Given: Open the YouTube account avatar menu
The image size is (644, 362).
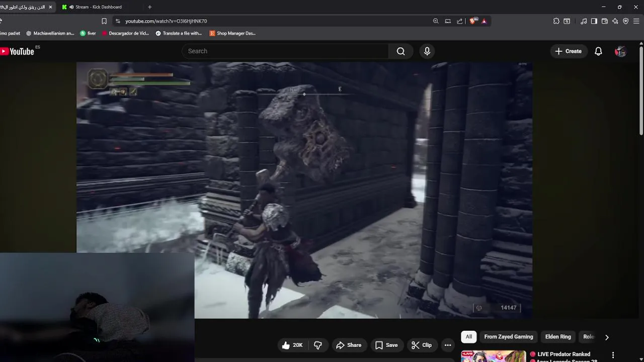Looking at the screenshot, I should (x=620, y=51).
